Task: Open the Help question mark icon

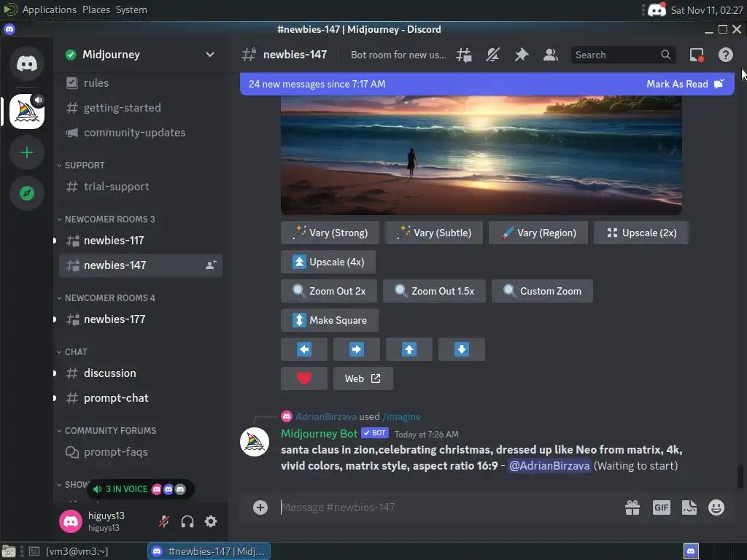Action: [725, 55]
